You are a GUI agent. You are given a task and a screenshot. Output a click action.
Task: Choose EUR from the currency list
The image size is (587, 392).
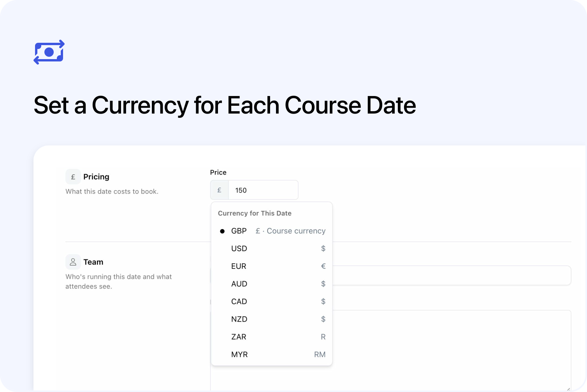(272, 266)
